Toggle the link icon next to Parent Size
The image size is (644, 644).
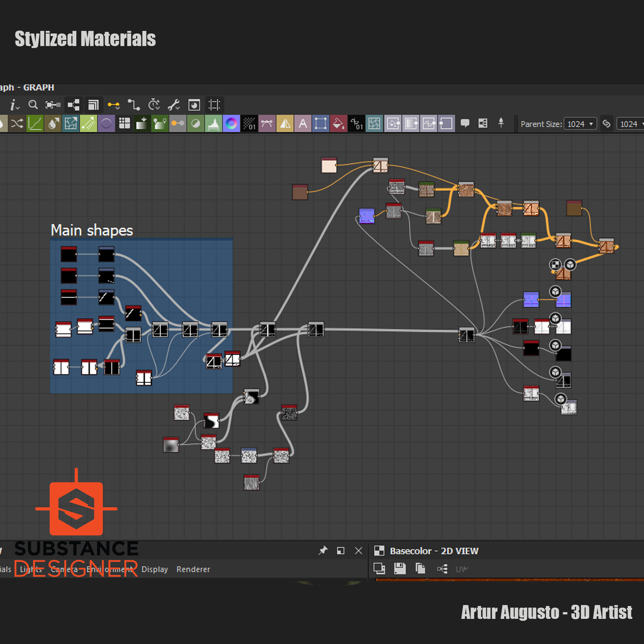(x=606, y=123)
